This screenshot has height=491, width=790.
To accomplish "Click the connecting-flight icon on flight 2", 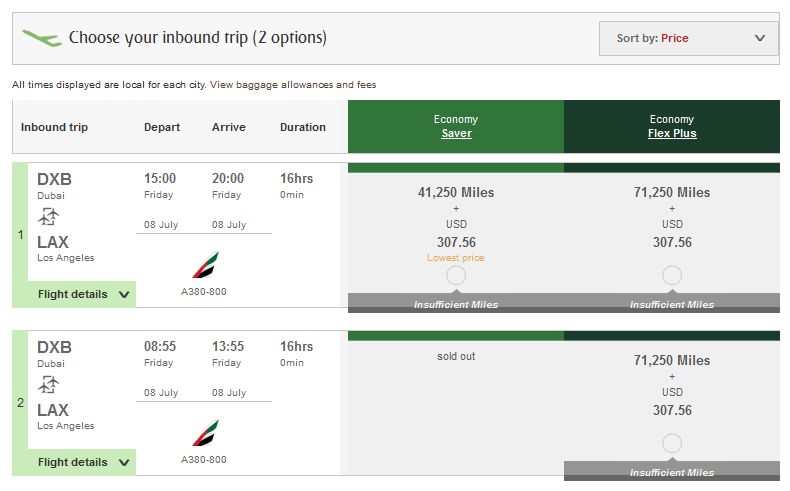I will pos(48,385).
